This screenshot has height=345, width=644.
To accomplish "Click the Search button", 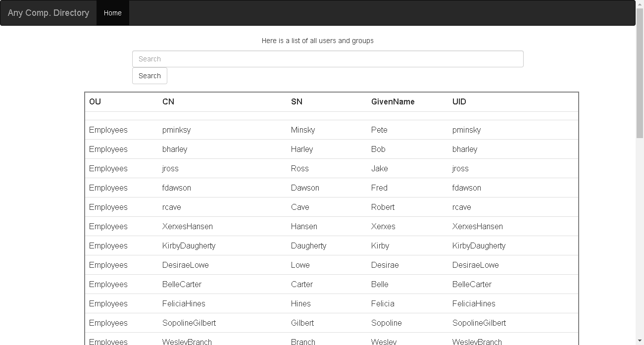I will (x=149, y=76).
